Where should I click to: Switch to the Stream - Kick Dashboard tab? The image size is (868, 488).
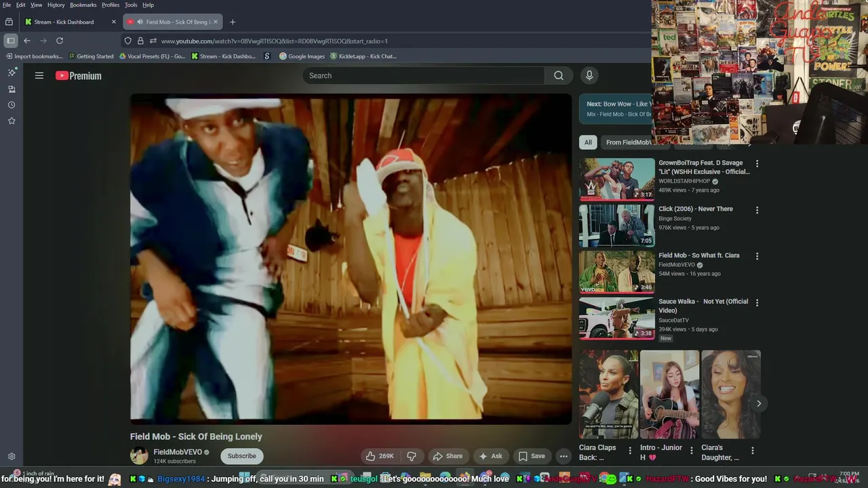pyautogui.click(x=64, y=22)
